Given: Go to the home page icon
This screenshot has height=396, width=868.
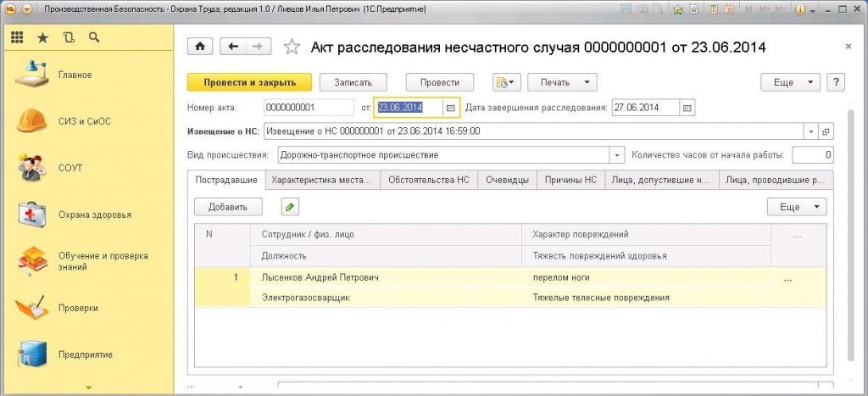Looking at the screenshot, I should coord(200,47).
